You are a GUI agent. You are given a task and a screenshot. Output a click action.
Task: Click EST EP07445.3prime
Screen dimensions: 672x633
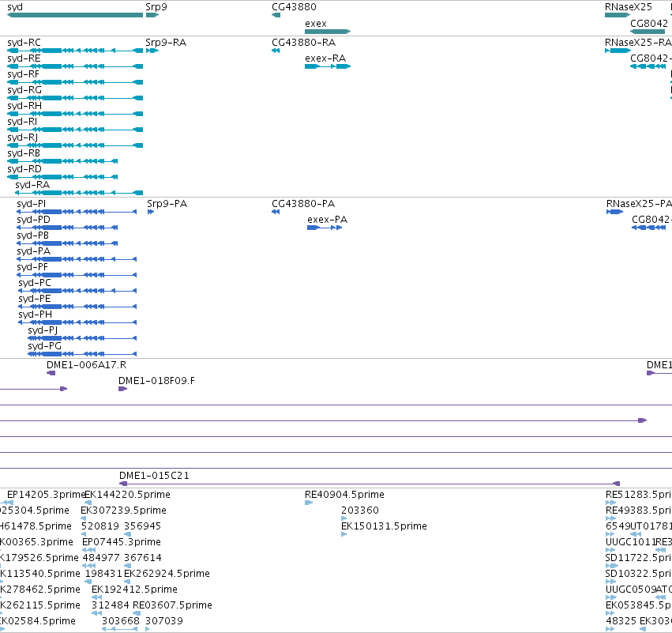[x=122, y=542]
